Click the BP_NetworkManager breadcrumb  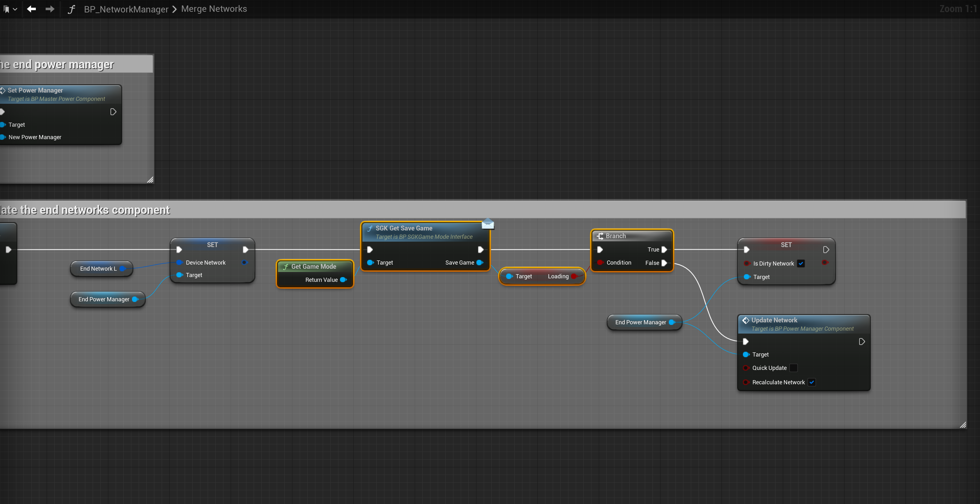point(126,9)
